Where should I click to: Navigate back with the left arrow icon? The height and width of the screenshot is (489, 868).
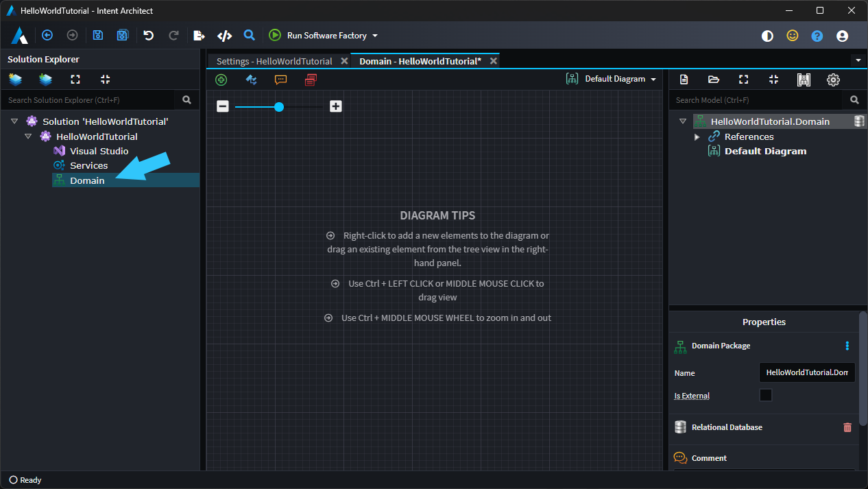click(x=47, y=36)
